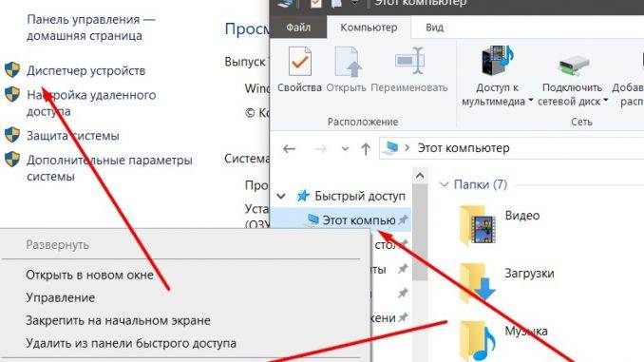Open Настройка удаленного доступа link
This screenshot has height=362, width=644.
click(x=91, y=104)
